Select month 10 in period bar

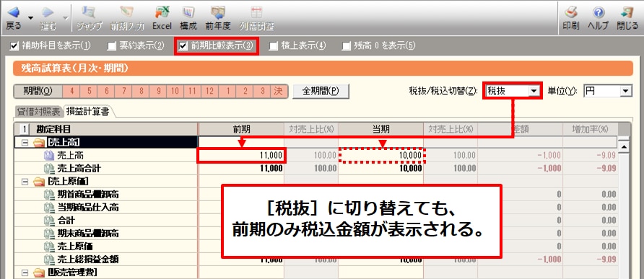point(175,91)
